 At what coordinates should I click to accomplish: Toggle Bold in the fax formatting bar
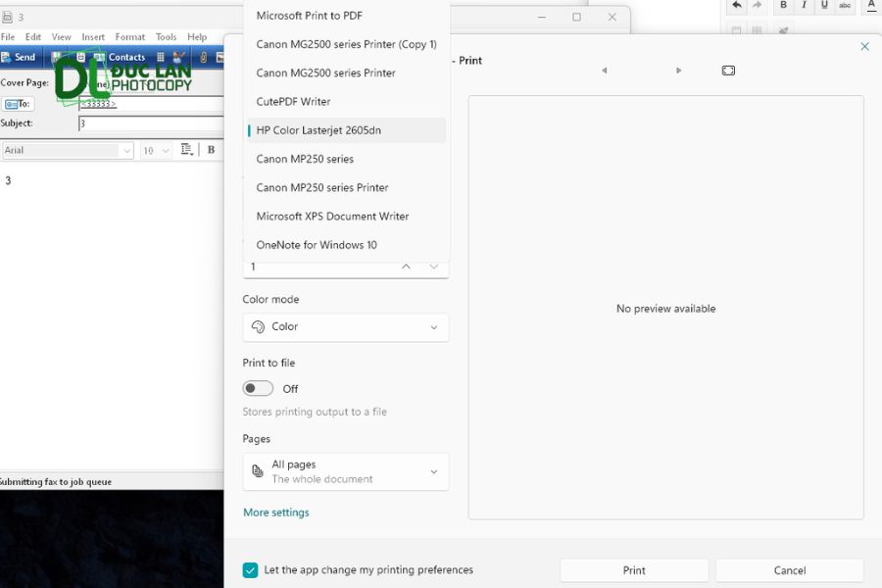pyautogui.click(x=211, y=150)
